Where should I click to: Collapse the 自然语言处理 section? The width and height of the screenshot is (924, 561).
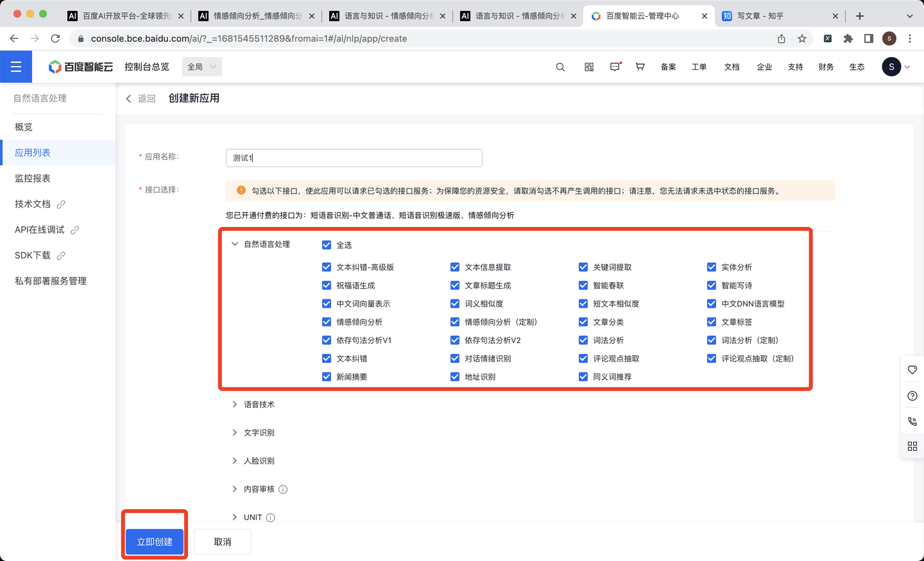(x=235, y=244)
